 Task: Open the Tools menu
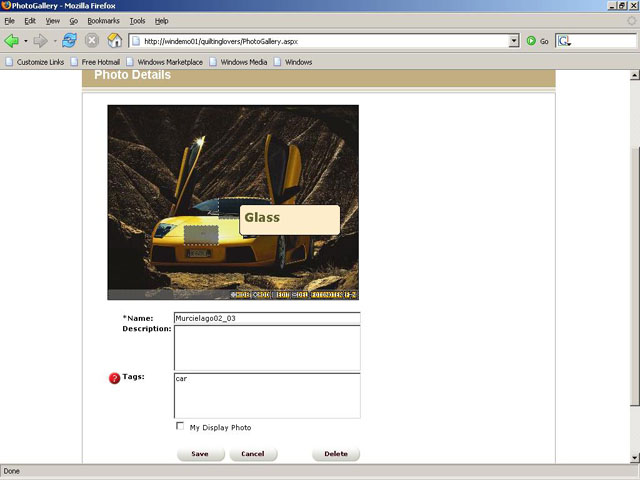(x=137, y=21)
